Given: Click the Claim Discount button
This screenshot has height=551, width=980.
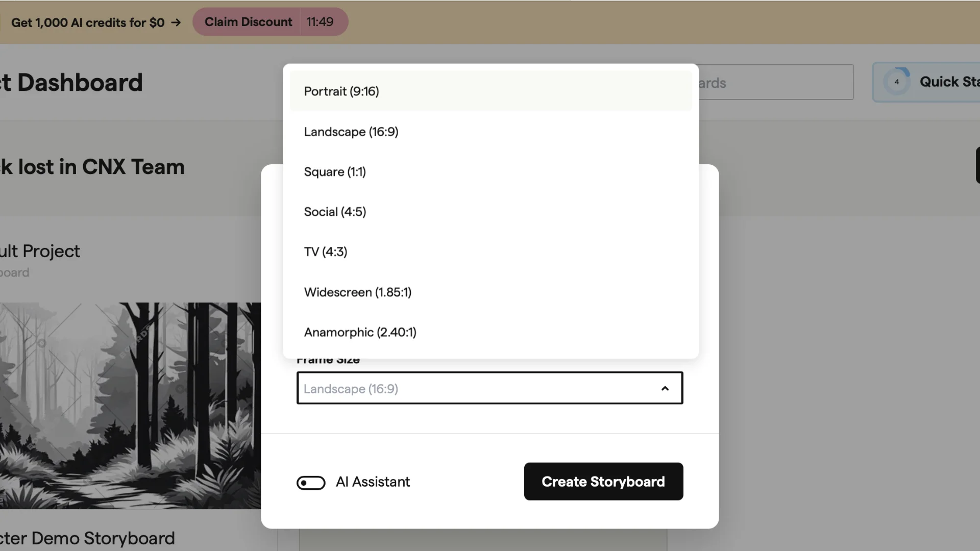Looking at the screenshot, I should [248, 22].
